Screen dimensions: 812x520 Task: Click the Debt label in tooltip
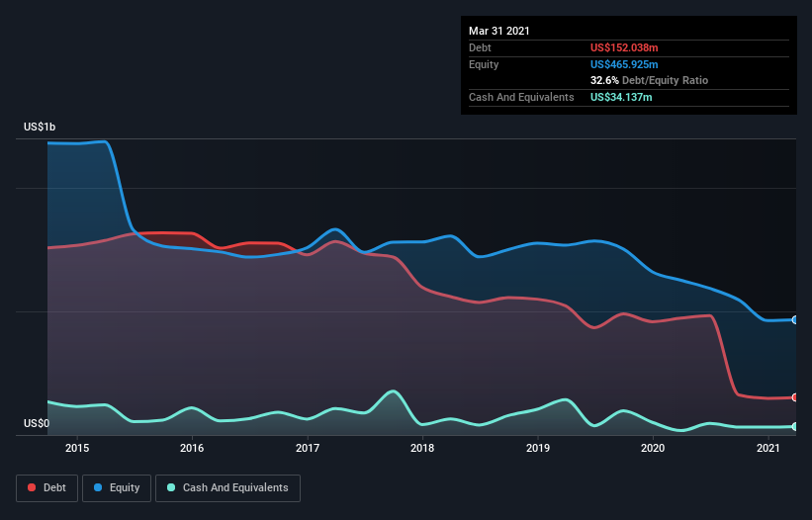click(x=480, y=47)
